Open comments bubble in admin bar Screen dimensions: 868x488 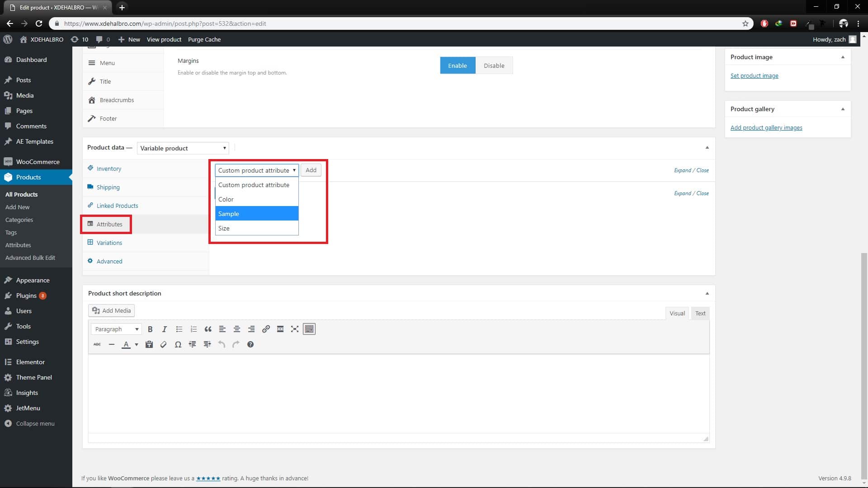tap(103, 39)
